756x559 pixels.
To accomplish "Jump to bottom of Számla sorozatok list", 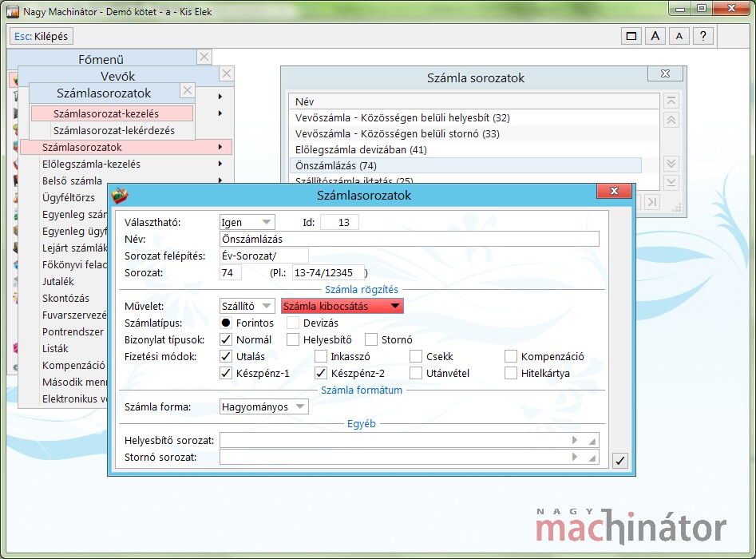I will [671, 182].
